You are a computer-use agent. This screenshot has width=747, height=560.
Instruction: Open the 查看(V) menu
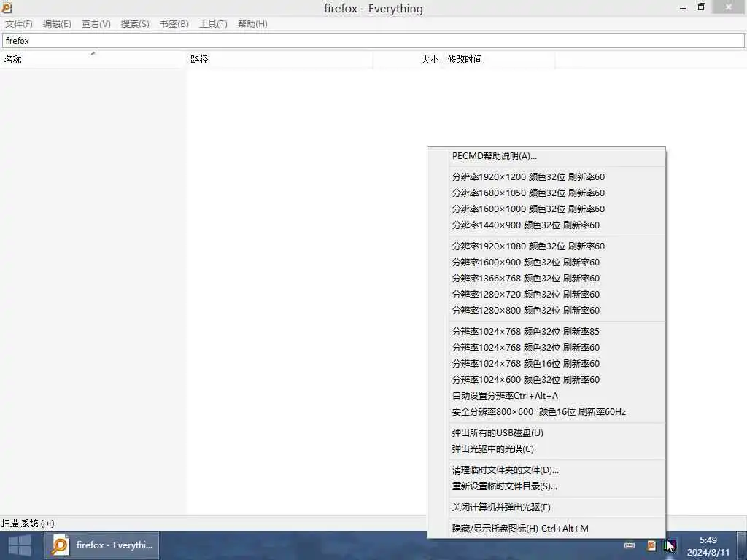point(96,24)
